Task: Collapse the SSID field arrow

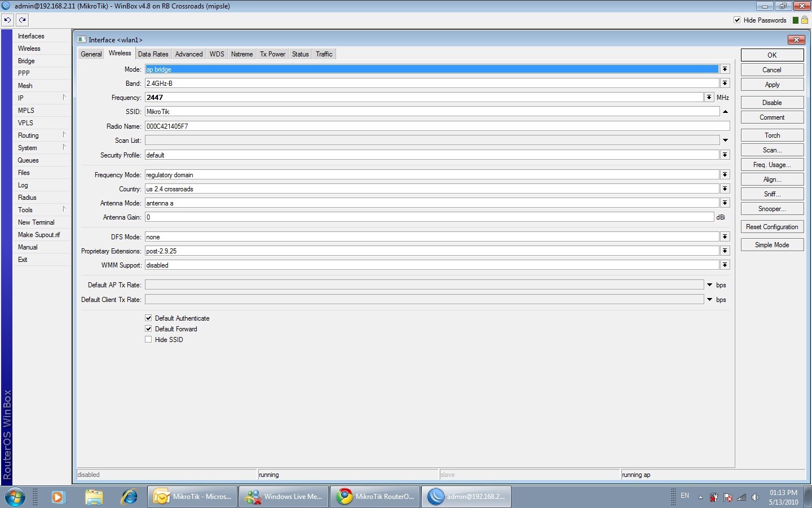Action: click(725, 112)
